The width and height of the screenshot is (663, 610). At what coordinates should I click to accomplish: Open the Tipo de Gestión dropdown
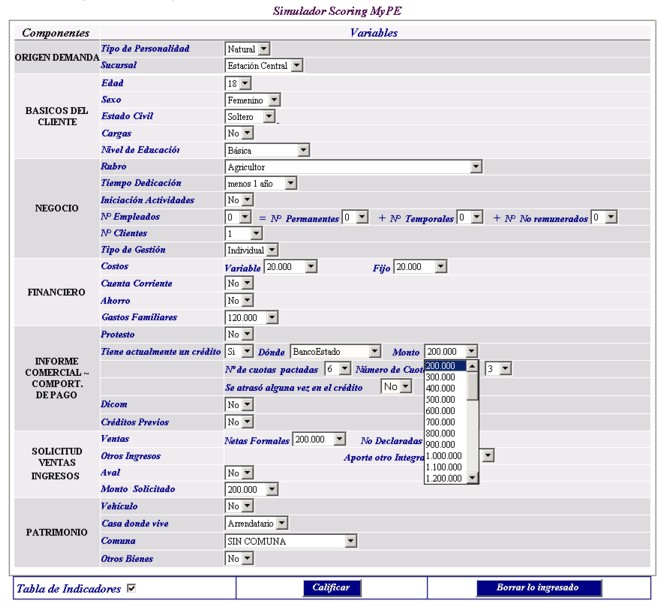(251, 250)
